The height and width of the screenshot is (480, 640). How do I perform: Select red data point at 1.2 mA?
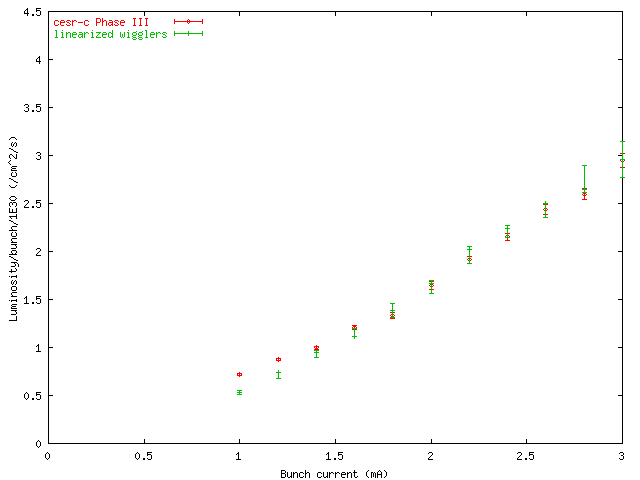pyautogui.click(x=278, y=360)
